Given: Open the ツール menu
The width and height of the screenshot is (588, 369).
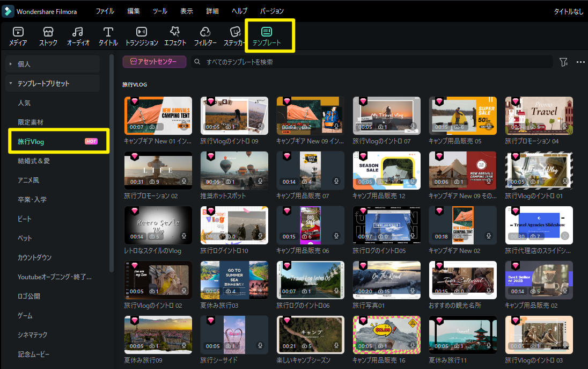Looking at the screenshot, I should 160,11.
